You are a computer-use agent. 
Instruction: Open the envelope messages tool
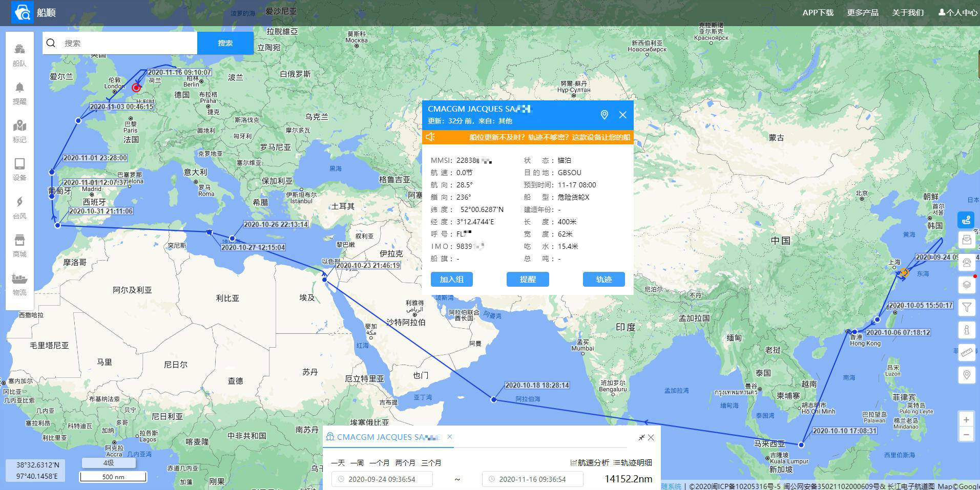click(967, 240)
